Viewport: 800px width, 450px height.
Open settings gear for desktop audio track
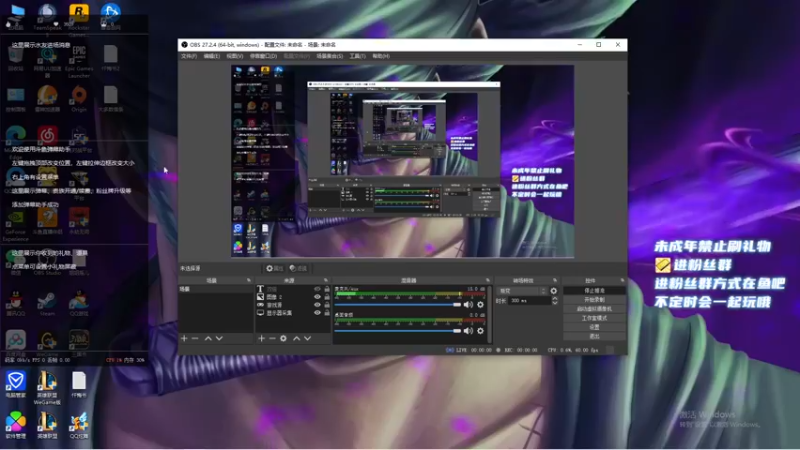point(480,331)
